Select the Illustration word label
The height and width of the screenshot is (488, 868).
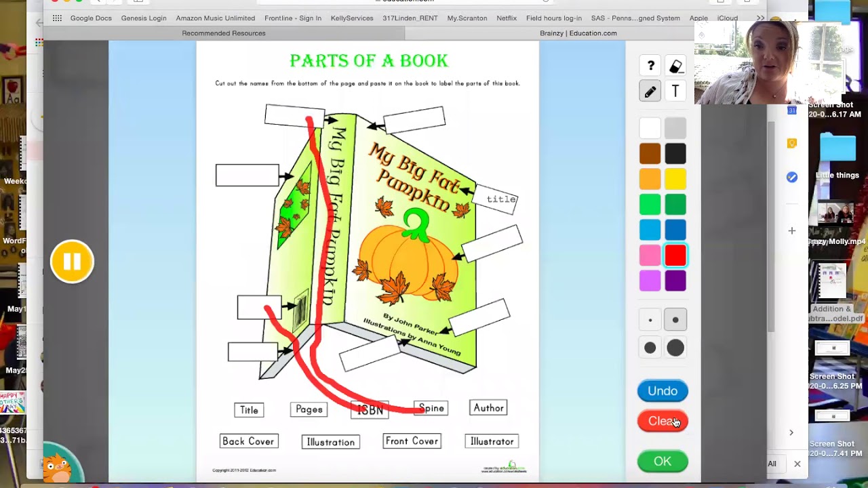pos(331,442)
